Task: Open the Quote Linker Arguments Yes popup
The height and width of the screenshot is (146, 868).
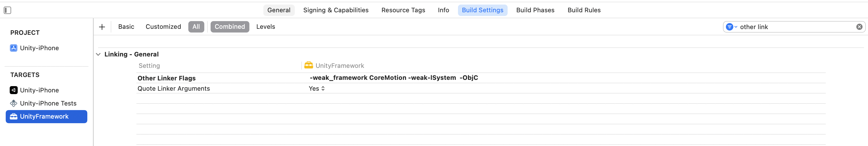Action: 317,88
